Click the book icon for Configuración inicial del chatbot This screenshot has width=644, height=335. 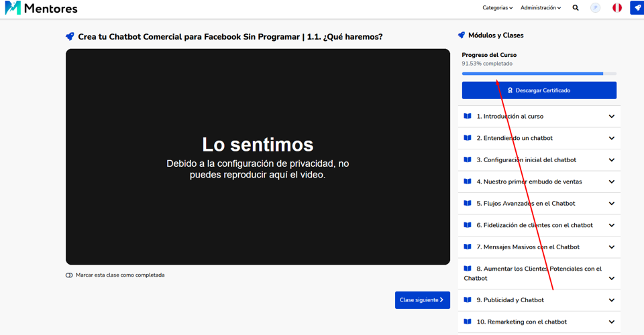pos(468,159)
